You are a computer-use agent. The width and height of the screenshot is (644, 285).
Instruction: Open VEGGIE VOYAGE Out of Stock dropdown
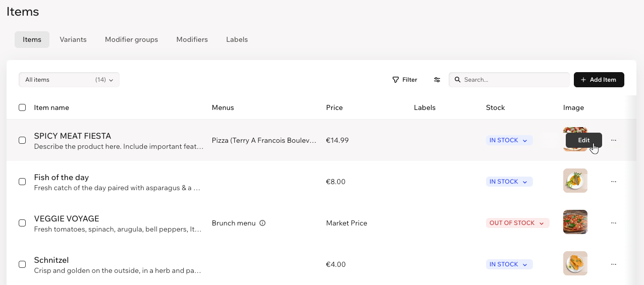coord(518,223)
